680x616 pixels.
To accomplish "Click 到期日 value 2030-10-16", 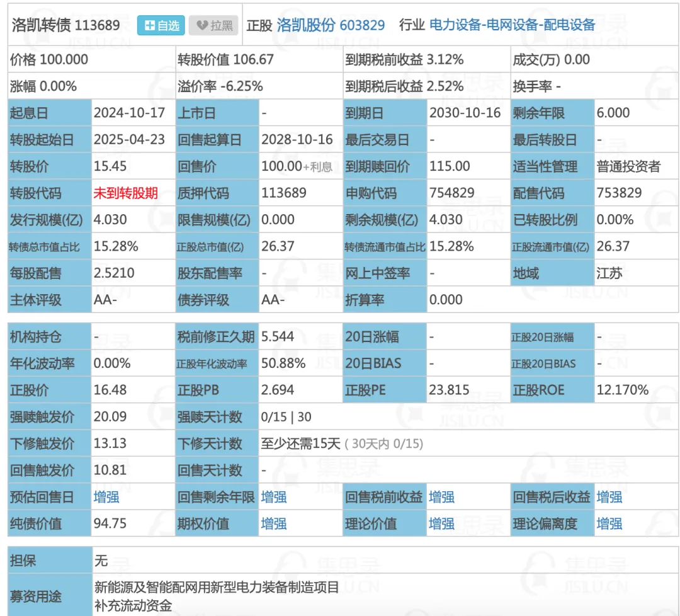I will tap(465, 113).
